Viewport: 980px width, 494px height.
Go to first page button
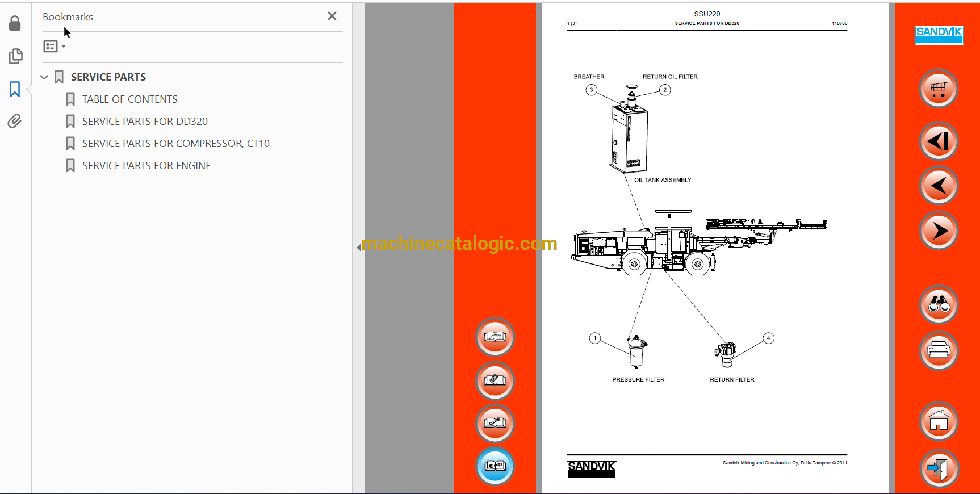pyautogui.click(x=939, y=141)
